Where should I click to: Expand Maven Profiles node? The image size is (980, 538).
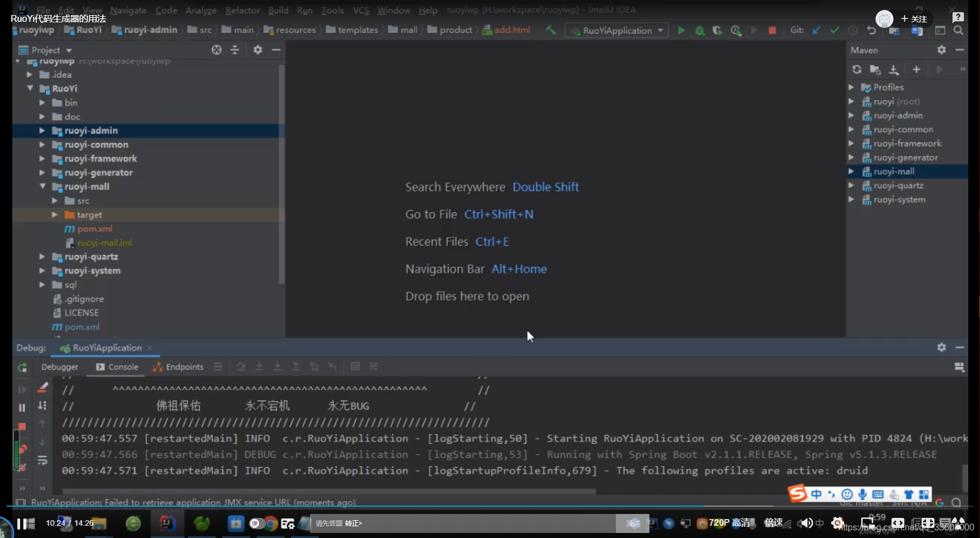[x=851, y=87]
